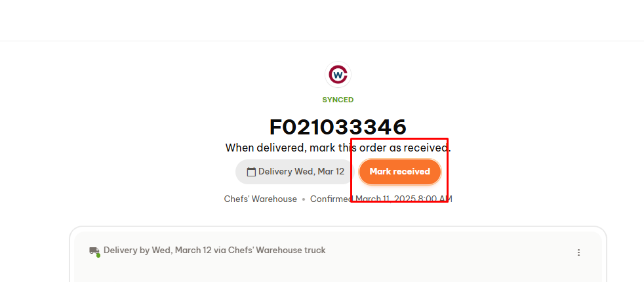The width and height of the screenshot is (644, 282).
Task: Click the green status dot on truck
Action: (98, 256)
